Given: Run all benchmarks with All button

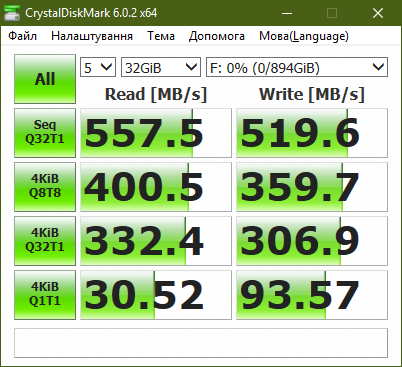Looking at the screenshot, I should pyautogui.click(x=45, y=79).
